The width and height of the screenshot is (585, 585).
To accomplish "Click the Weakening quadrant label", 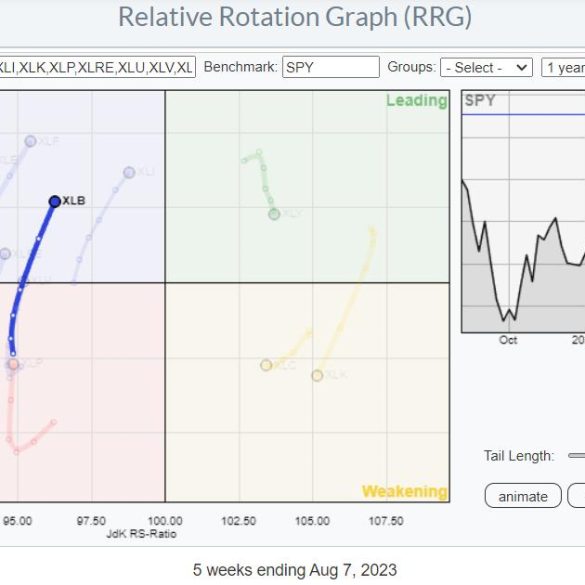I will pos(405,491).
